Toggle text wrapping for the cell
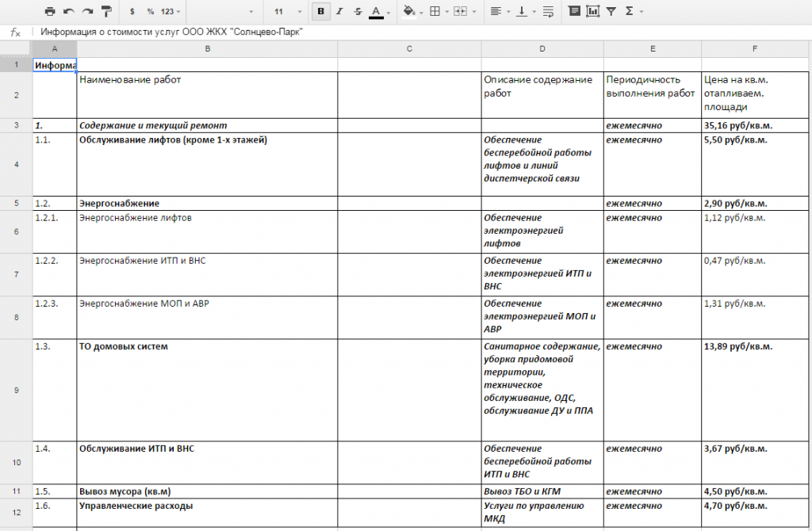Screen dimensions: 812x531 point(548,11)
